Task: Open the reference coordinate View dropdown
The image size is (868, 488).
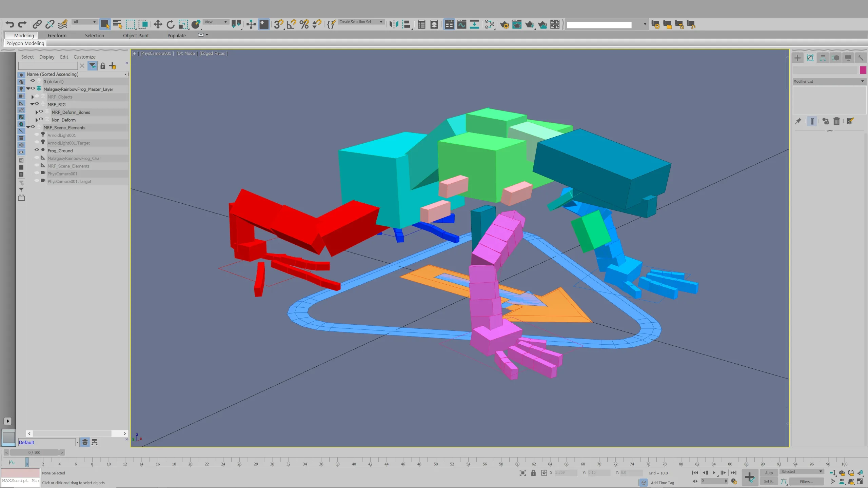Action: tap(215, 22)
